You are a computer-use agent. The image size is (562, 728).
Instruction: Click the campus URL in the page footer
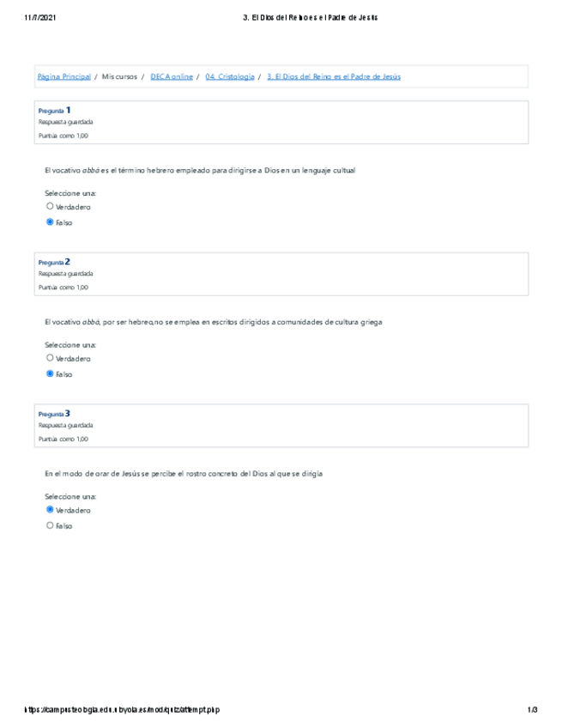(x=123, y=710)
